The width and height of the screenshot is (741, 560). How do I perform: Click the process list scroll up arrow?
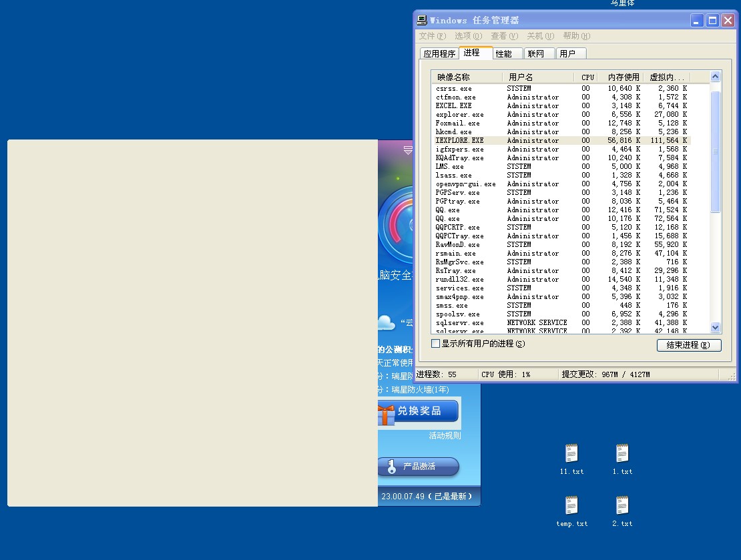715,77
